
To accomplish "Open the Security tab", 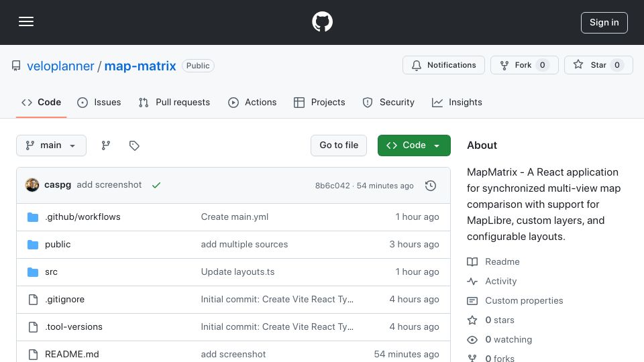I will [x=388, y=102].
